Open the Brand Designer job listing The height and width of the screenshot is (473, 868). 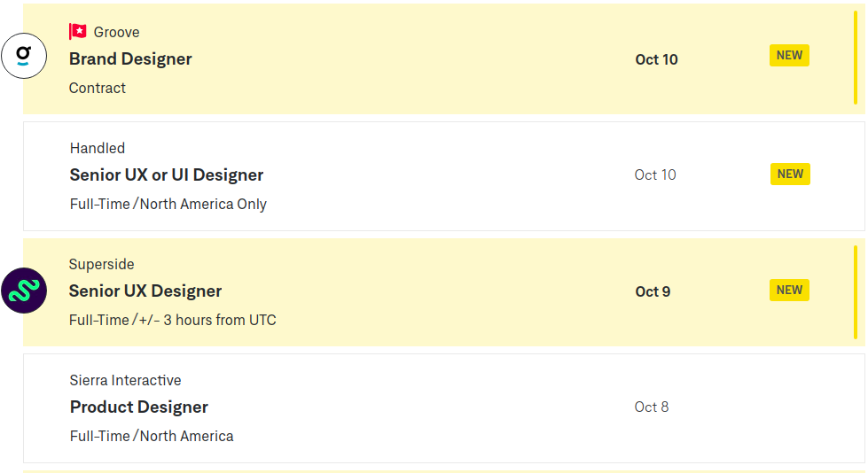click(130, 59)
